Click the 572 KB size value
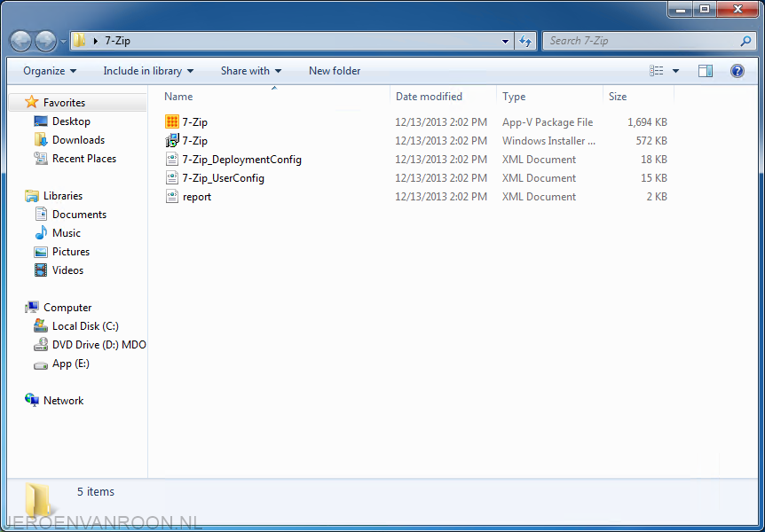The image size is (765, 532). tap(651, 140)
